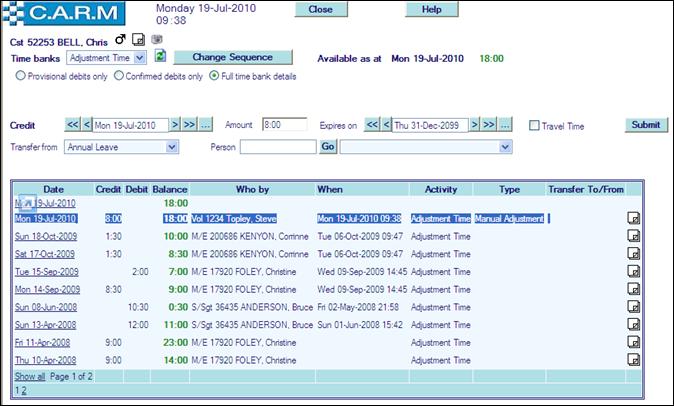The image size is (674, 406).
Task: Advance Credit date by one day
Action: (174, 125)
